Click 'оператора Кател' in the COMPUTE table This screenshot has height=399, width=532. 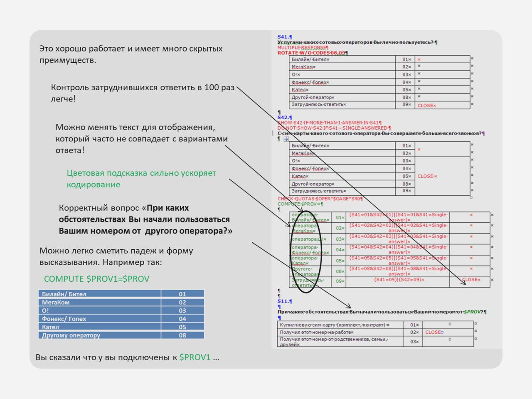point(310,260)
